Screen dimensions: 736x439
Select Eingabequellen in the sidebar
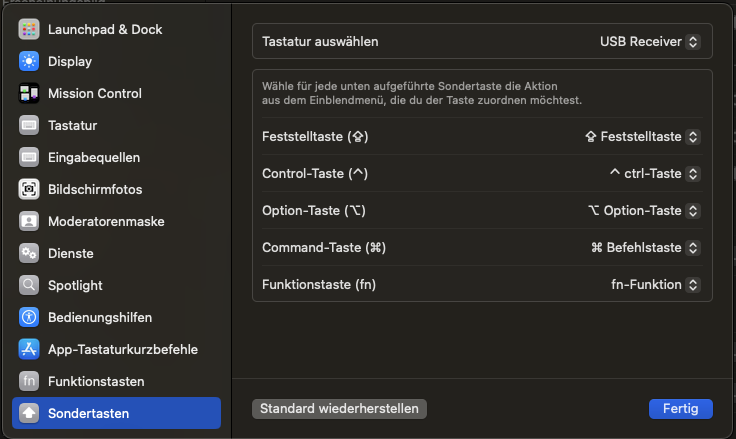[94, 157]
